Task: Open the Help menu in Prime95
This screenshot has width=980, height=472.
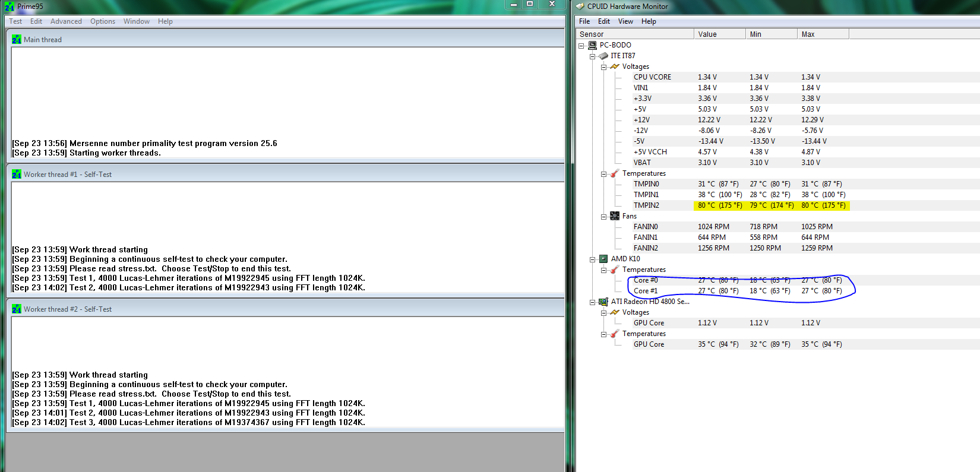Action: [165, 21]
